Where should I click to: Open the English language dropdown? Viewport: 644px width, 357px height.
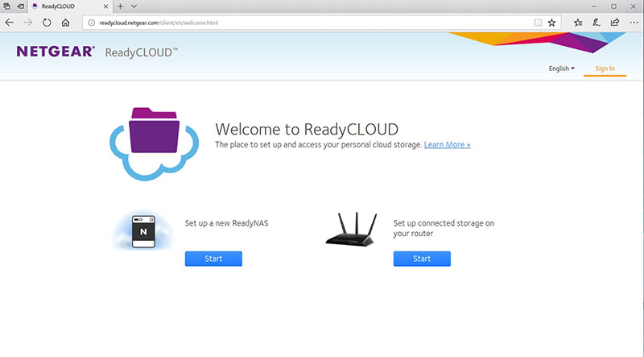(561, 68)
